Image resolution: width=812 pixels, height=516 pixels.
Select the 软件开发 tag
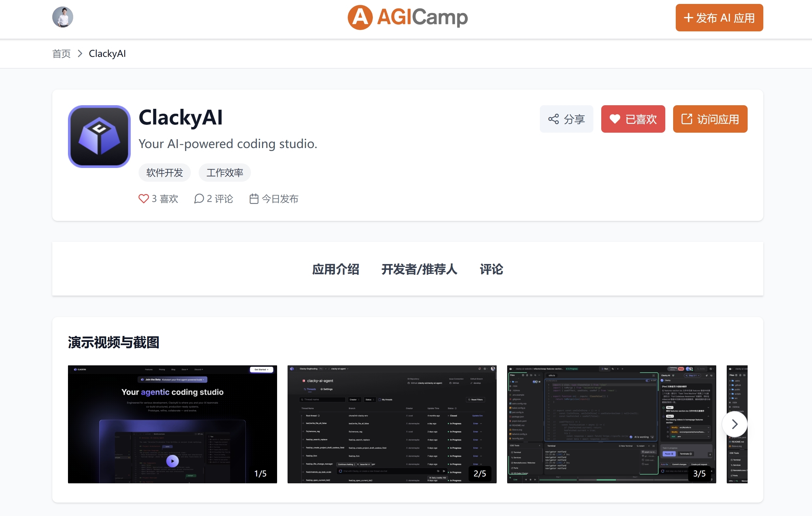165,173
